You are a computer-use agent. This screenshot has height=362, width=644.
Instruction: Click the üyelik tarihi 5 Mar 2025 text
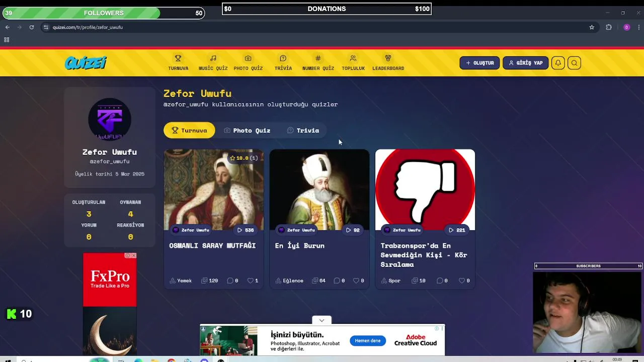click(x=110, y=174)
